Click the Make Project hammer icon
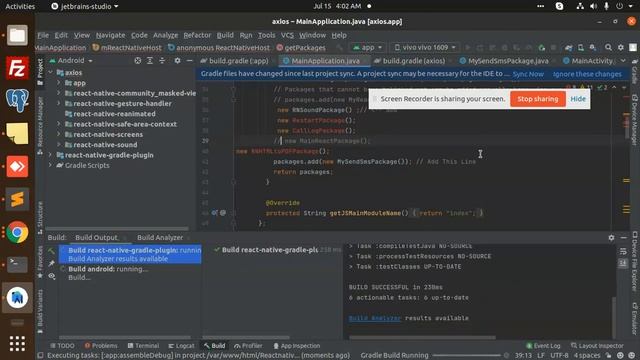640x360 pixels. [340, 48]
